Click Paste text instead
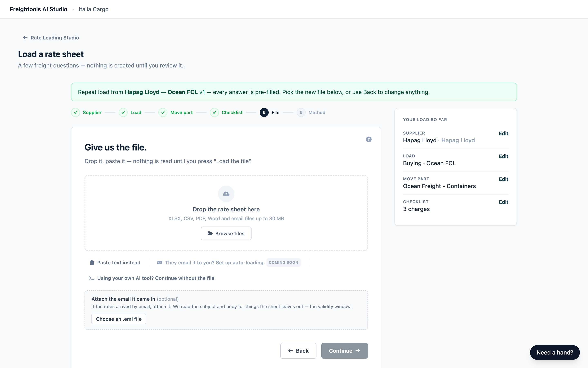This screenshot has height=368, width=588. pos(115,263)
